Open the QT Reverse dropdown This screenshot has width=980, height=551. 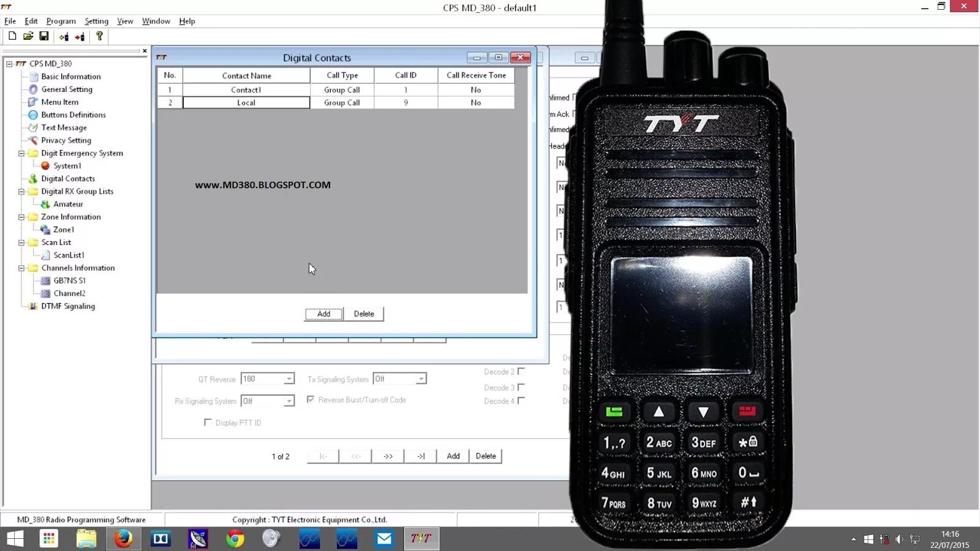click(288, 380)
